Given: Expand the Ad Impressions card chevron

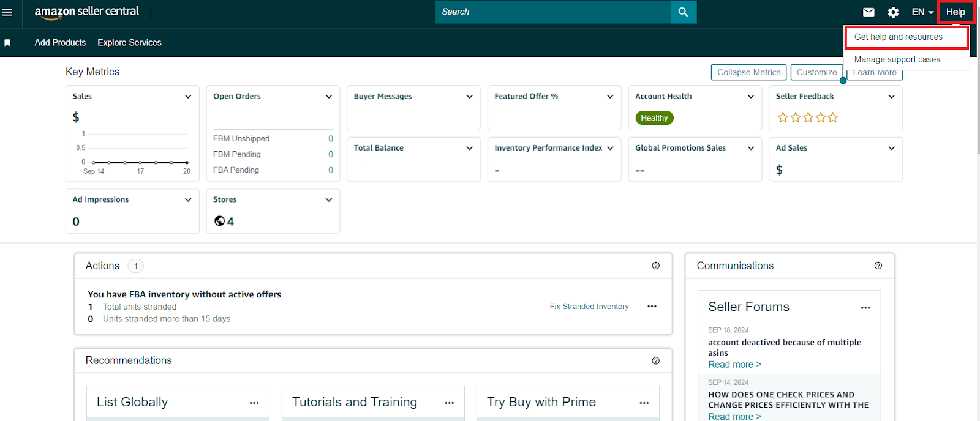Looking at the screenshot, I should [x=188, y=200].
